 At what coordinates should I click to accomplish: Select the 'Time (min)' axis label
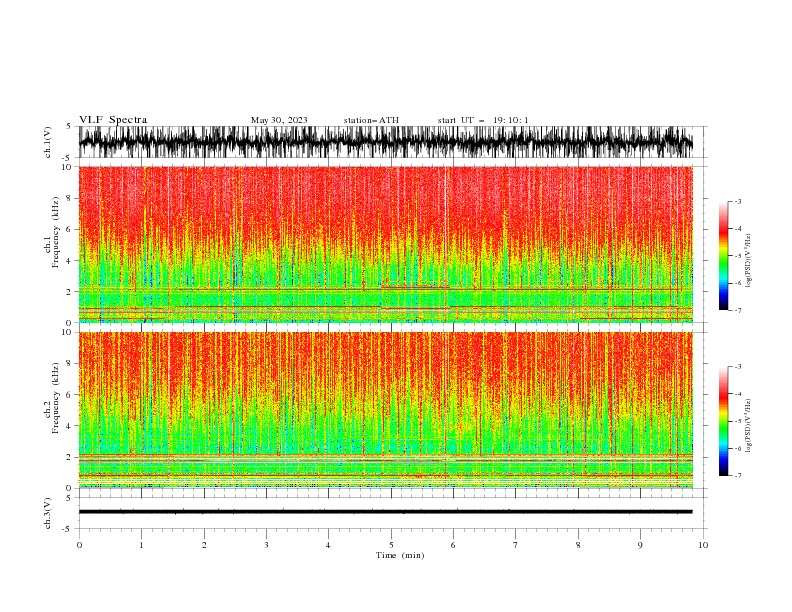[400, 555]
